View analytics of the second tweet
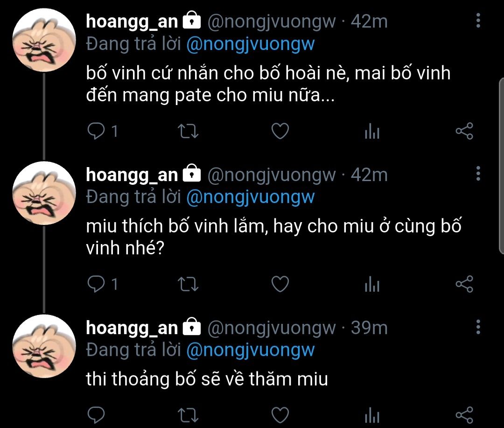Viewport: 504px width, 428px height. coord(372,284)
